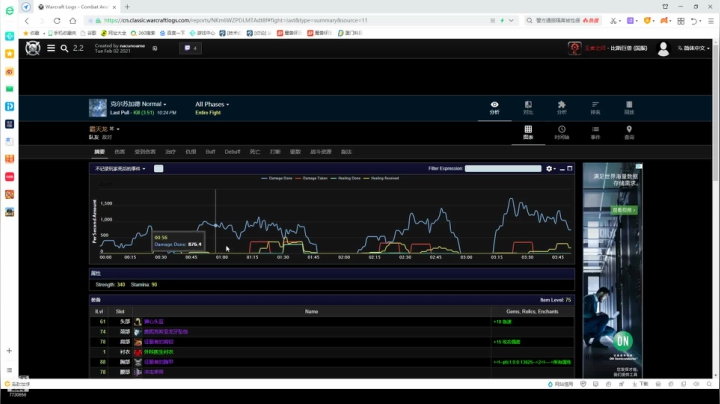Reload the page with the refresh icon

[x=57, y=21]
